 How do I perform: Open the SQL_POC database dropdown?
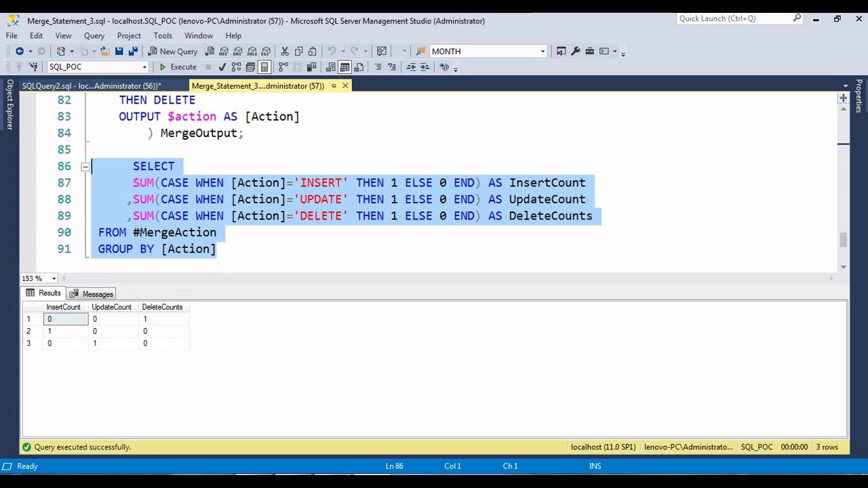[144, 67]
